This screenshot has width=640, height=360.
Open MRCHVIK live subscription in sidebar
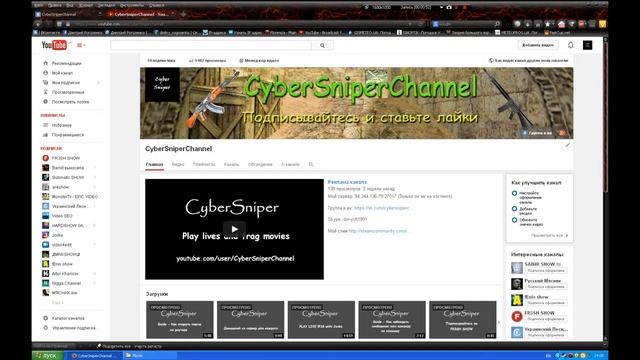click(64, 293)
